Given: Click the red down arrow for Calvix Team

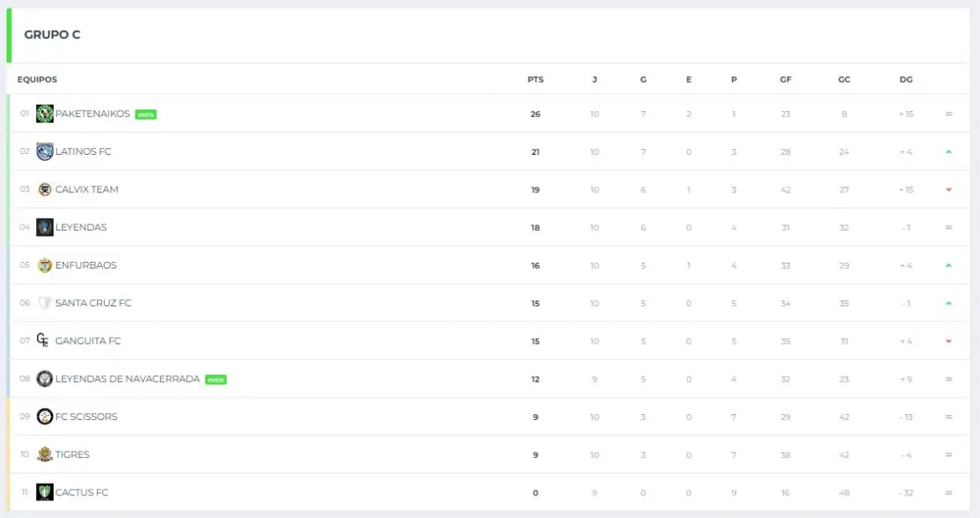Looking at the screenshot, I should 949,190.
